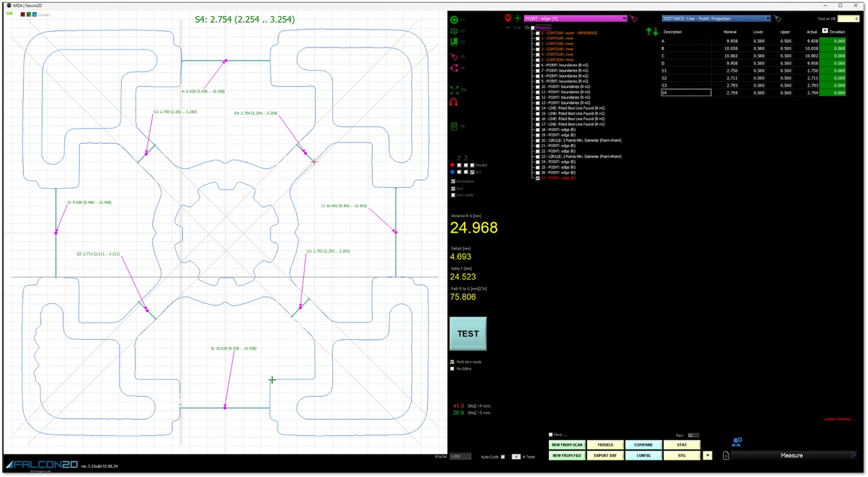
Task: Uncheck the Multi slice mode checkbox
Action: click(x=452, y=362)
